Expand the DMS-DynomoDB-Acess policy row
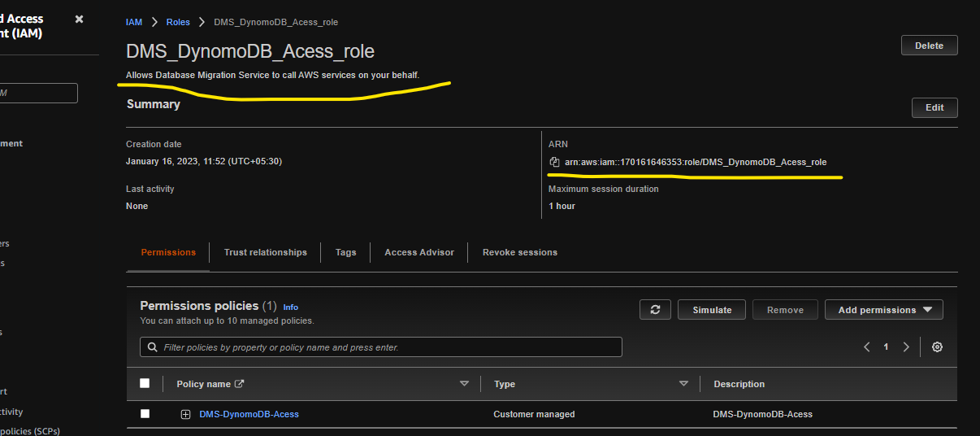The height and width of the screenshot is (436, 980). pyautogui.click(x=185, y=414)
